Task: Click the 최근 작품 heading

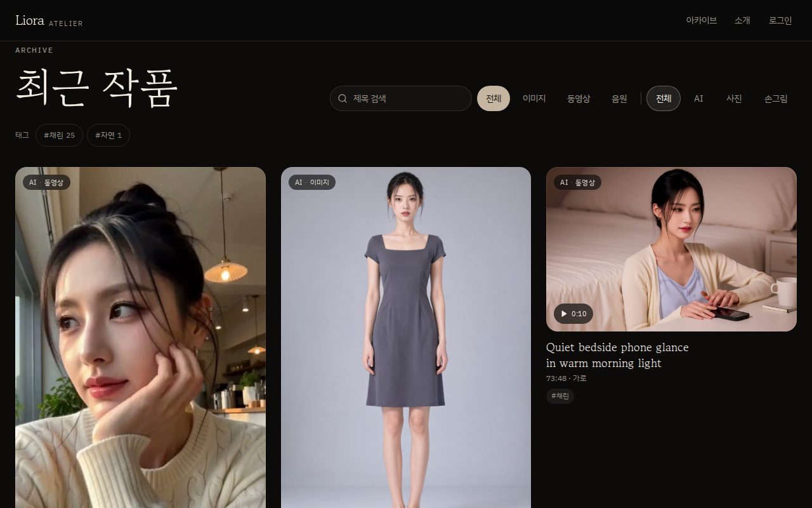Action: click(x=96, y=87)
